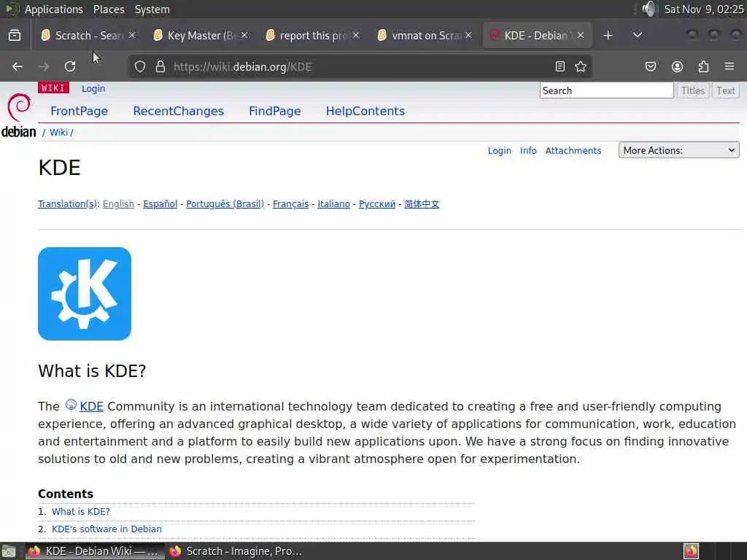This screenshot has height=560, width=747.
Task: Open the System menu
Action: [152, 9]
